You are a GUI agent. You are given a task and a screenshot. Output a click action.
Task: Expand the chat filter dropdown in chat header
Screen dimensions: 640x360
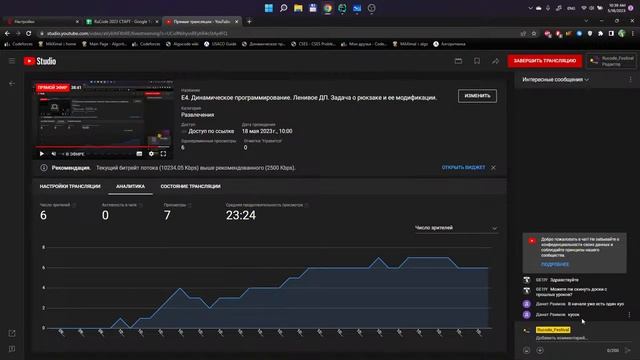tap(555, 80)
